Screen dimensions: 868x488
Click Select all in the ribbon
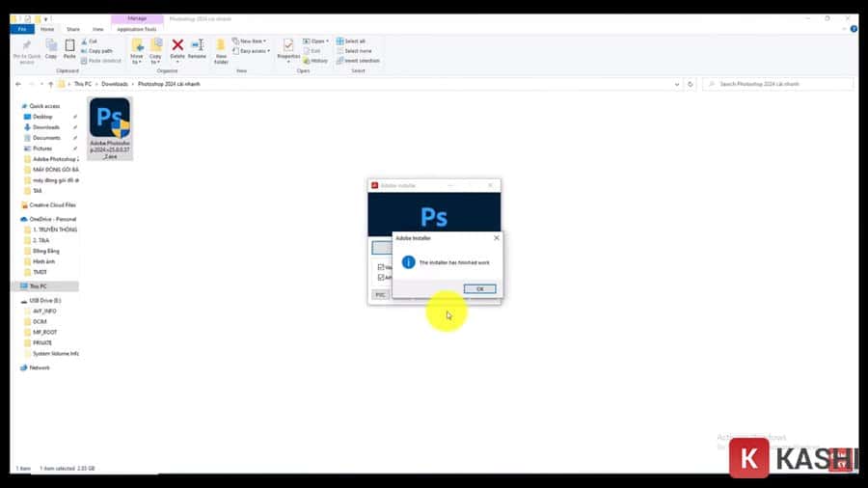tap(351, 41)
